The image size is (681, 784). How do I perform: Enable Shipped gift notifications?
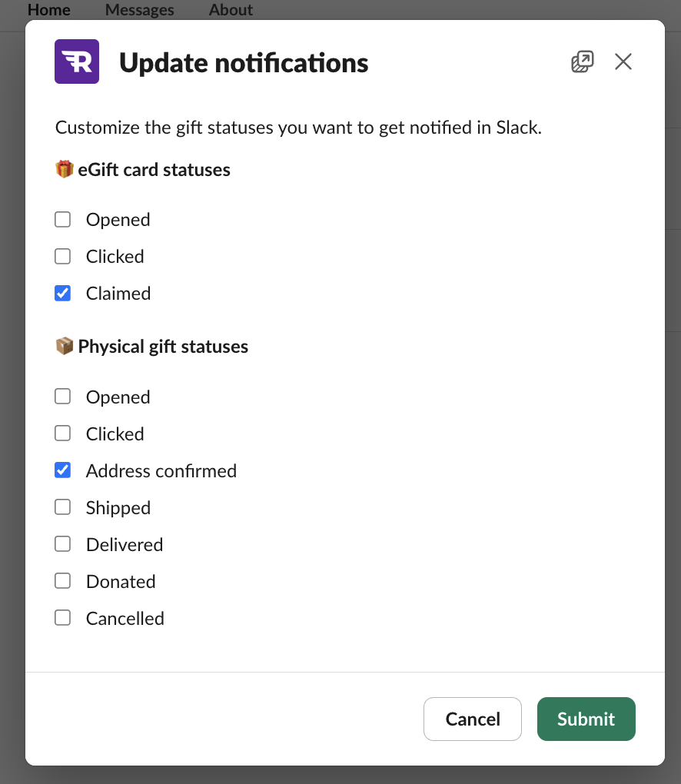[62, 507]
